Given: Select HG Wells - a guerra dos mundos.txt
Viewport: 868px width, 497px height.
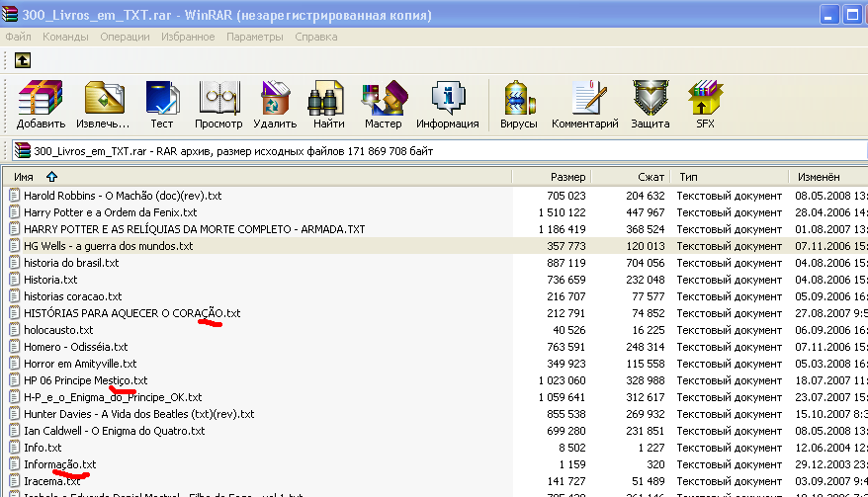Looking at the screenshot, I should tap(109, 246).
